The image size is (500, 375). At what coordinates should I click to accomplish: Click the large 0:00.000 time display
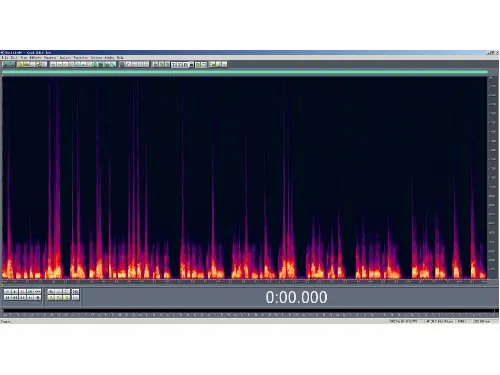pyautogui.click(x=296, y=297)
